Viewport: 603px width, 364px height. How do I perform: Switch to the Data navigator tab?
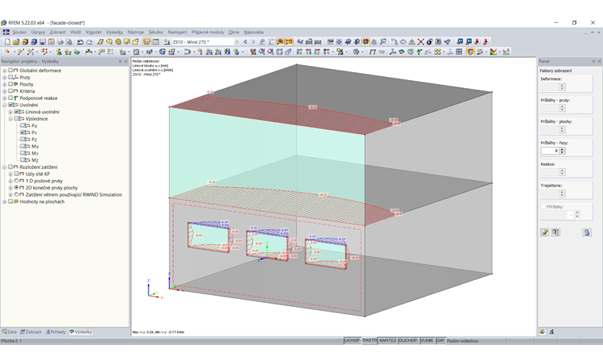click(10, 331)
